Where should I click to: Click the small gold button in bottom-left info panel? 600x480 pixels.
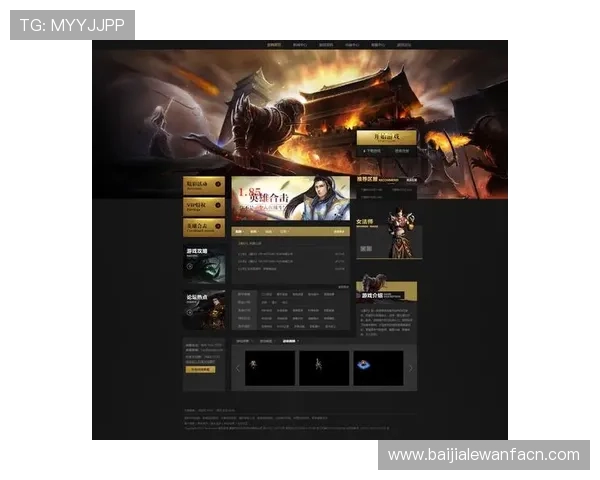(200, 370)
